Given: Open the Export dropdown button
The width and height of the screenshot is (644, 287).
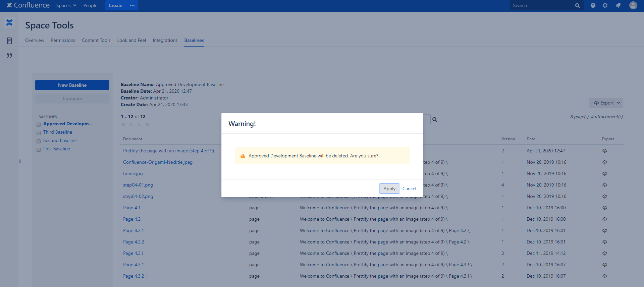Looking at the screenshot, I should pyautogui.click(x=606, y=103).
